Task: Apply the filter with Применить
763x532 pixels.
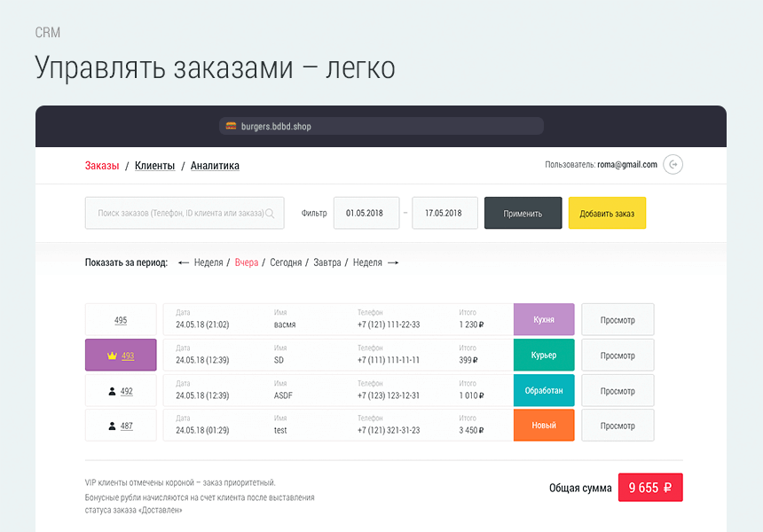Action: click(x=523, y=213)
